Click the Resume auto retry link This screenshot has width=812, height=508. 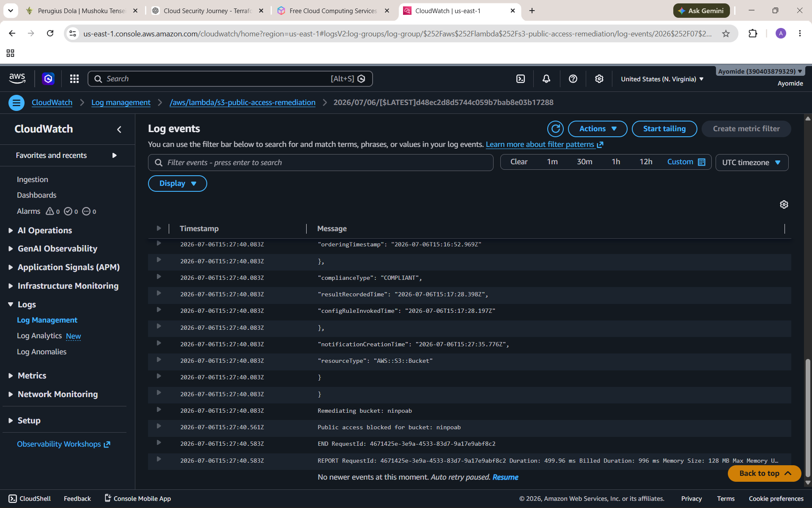coord(505,477)
